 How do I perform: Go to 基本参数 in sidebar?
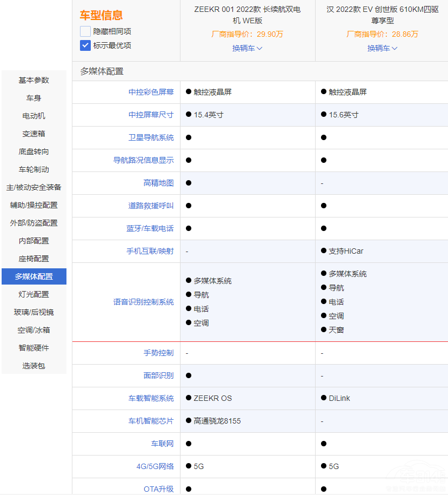tap(34, 80)
